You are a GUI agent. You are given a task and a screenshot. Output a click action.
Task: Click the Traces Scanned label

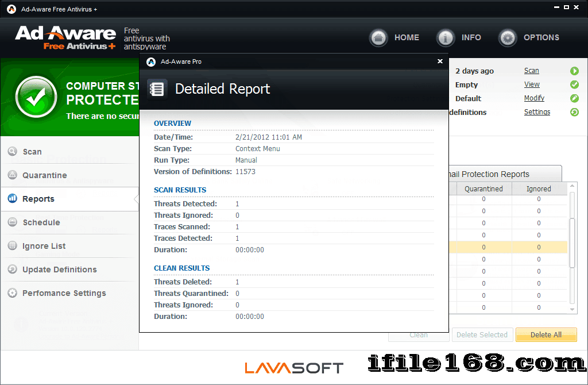(182, 226)
